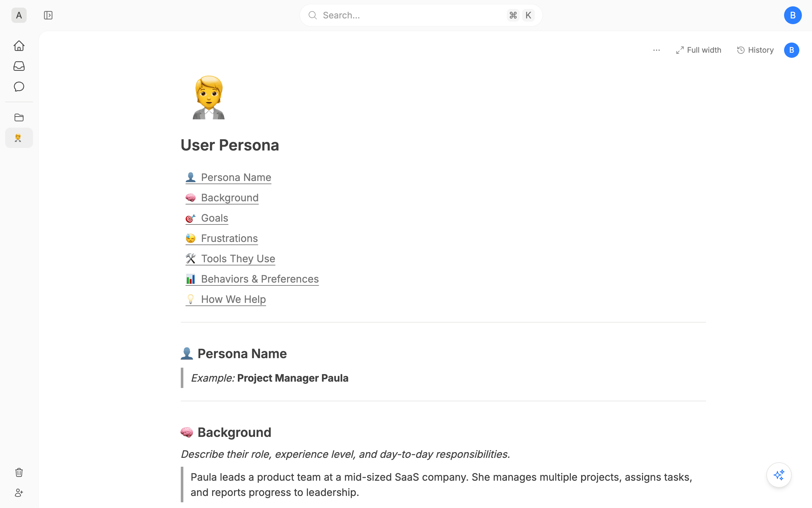Toggle the sidebar panel icon

coord(48,15)
